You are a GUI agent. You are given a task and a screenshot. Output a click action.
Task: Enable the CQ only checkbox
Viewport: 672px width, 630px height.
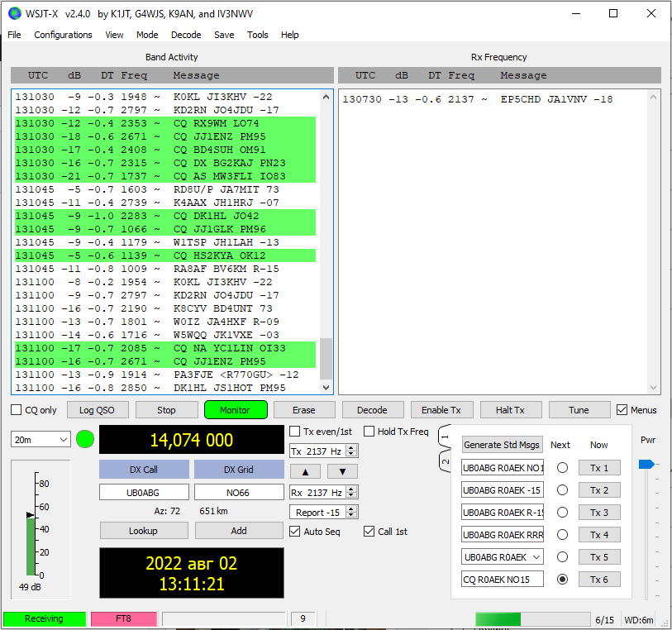[x=13, y=410]
